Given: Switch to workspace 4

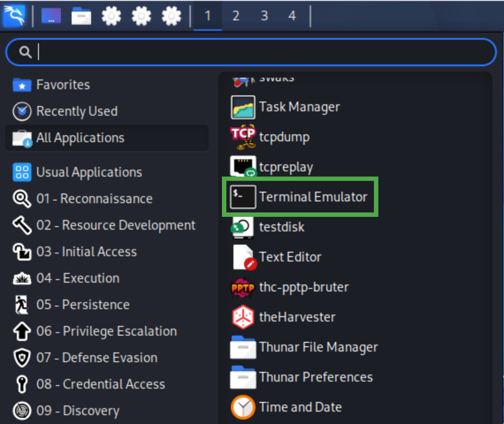Looking at the screenshot, I should (x=292, y=15).
